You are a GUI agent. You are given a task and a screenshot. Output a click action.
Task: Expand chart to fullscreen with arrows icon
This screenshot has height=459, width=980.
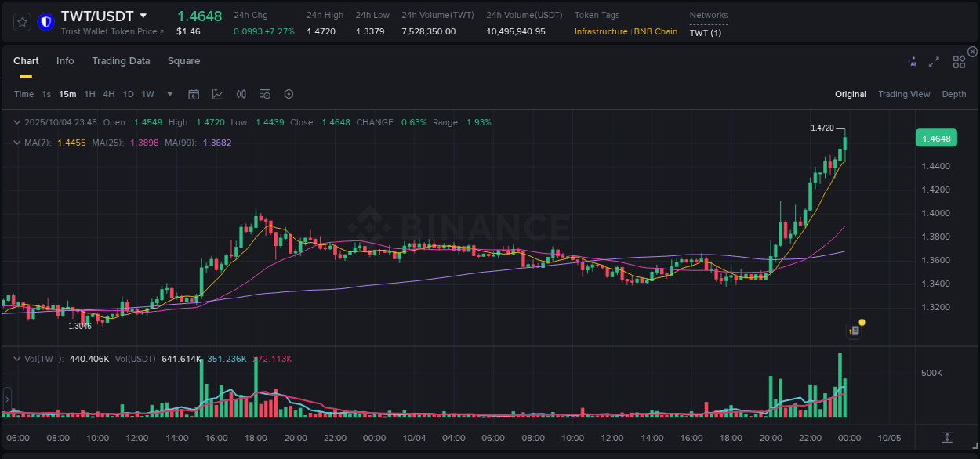point(934,60)
